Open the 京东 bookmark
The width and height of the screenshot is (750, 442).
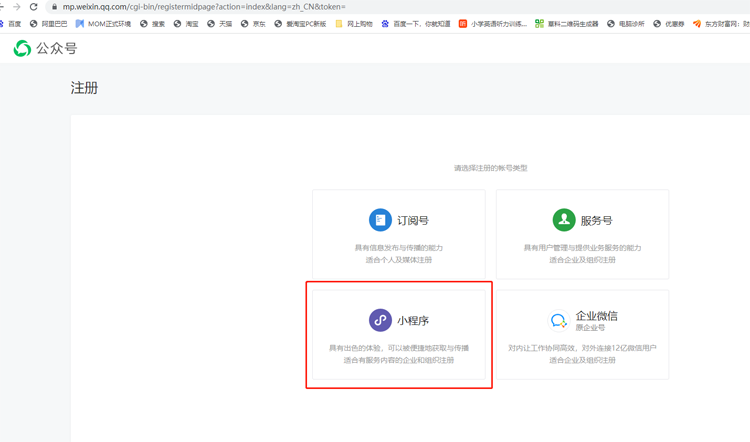pyautogui.click(x=253, y=24)
